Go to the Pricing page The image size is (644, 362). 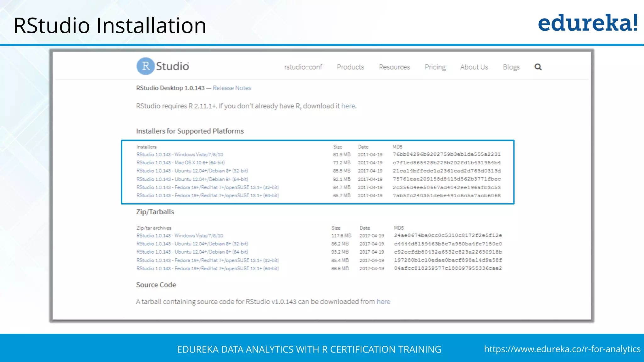pos(435,67)
